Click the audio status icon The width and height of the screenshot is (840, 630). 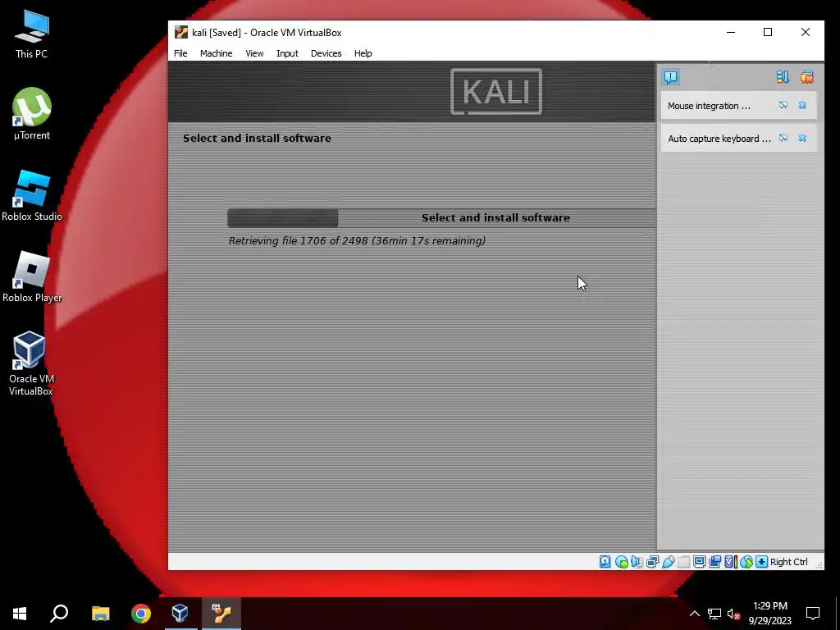click(637, 561)
